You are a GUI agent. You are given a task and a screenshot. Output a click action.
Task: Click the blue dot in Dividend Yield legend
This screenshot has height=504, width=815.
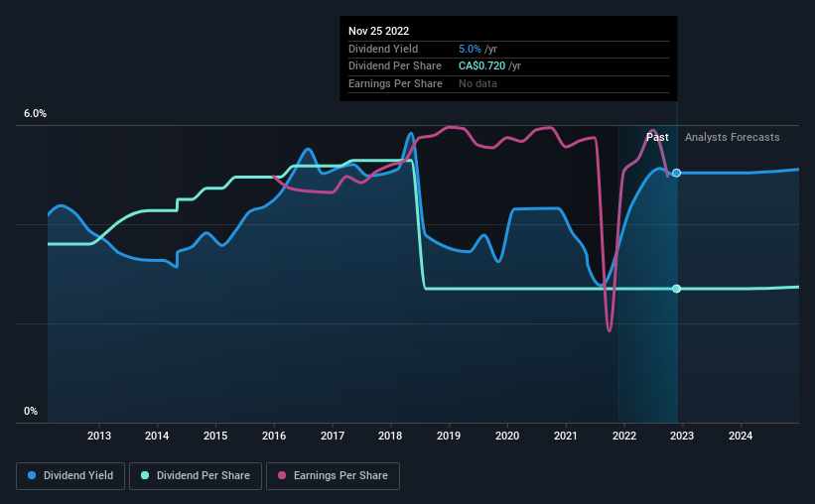[32, 475]
